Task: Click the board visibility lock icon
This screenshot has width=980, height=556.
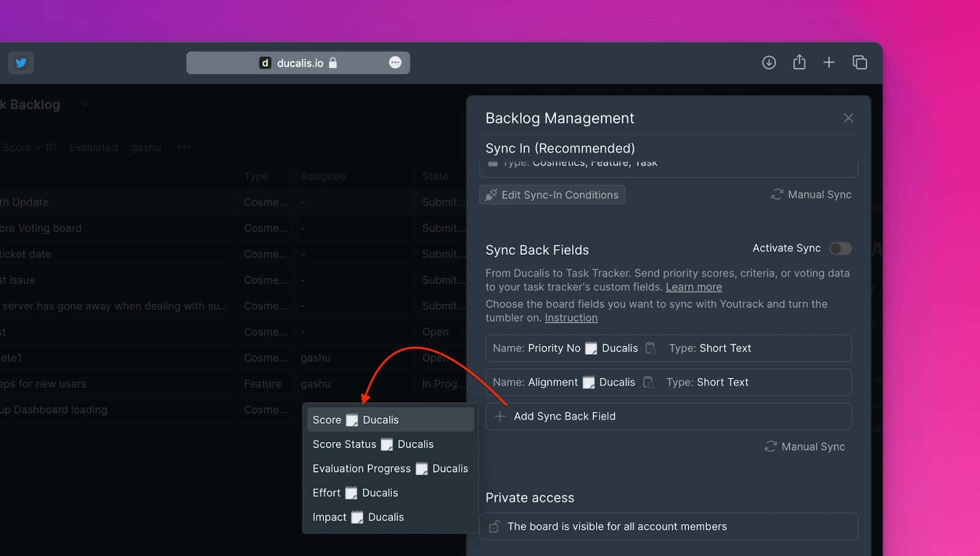Action: tap(494, 527)
